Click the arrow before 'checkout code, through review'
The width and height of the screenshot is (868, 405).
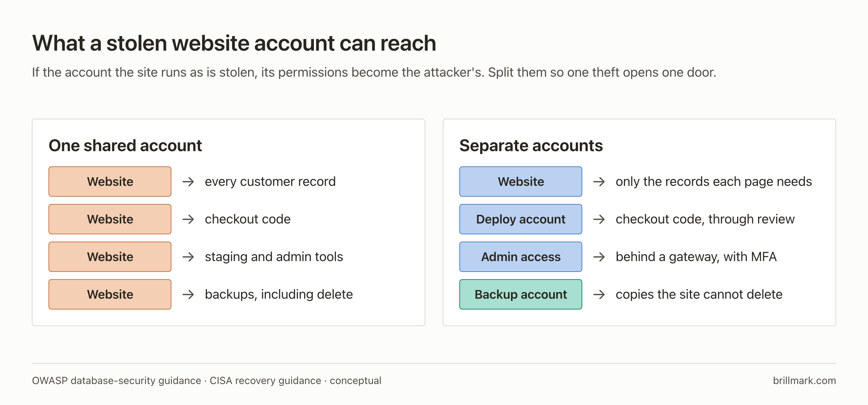pos(599,219)
